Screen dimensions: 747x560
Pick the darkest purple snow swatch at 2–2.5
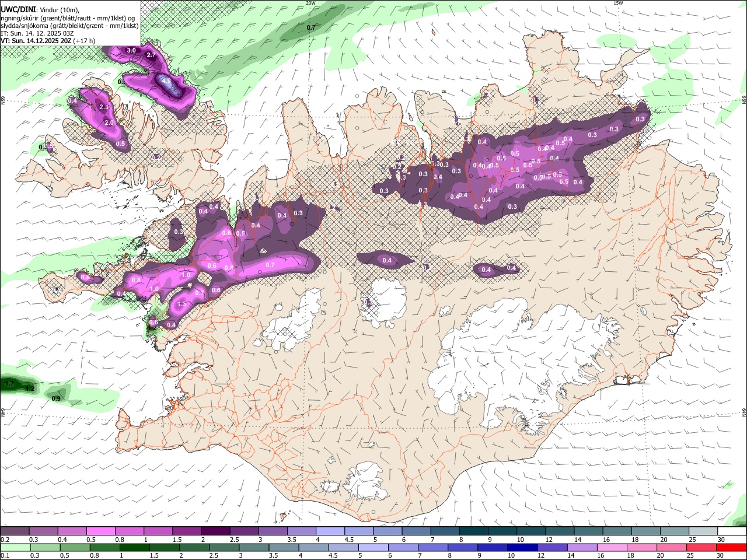(x=215, y=531)
